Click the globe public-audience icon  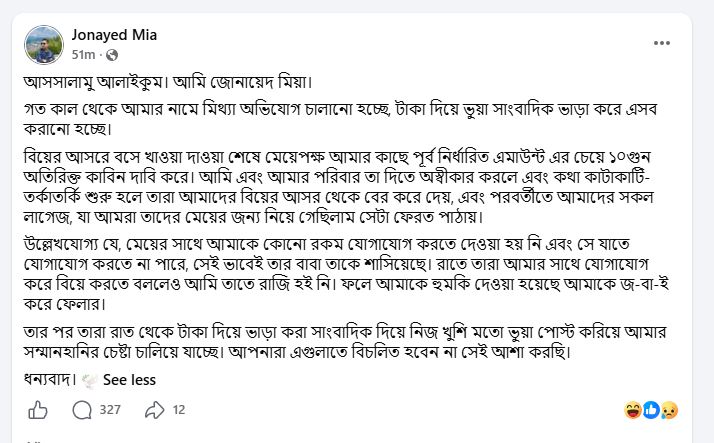tap(112, 55)
